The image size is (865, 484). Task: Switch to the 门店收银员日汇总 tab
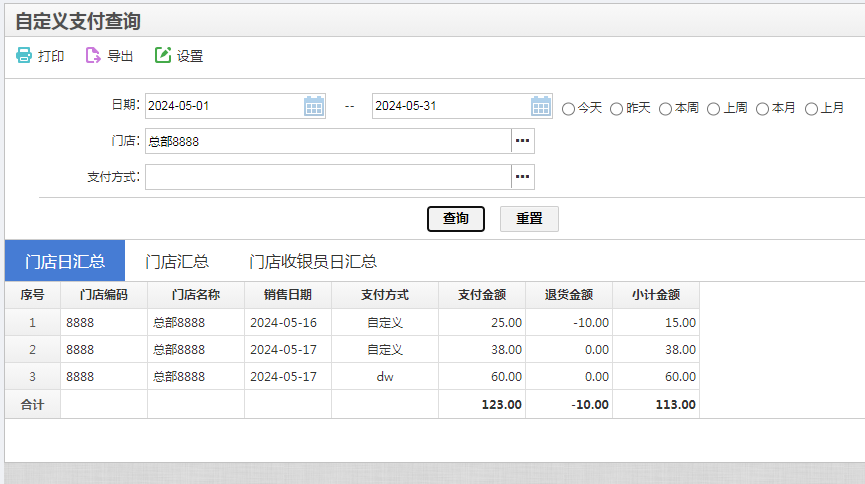coord(313,261)
